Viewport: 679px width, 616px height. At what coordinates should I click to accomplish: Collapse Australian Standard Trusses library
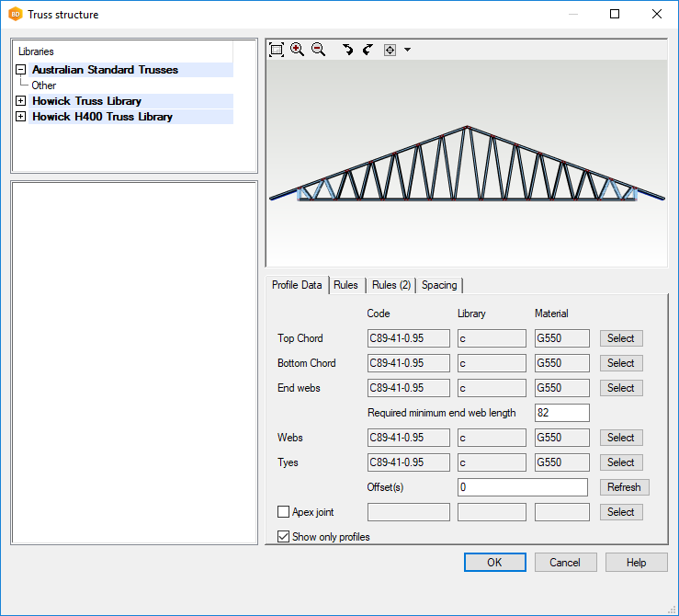click(x=20, y=70)
